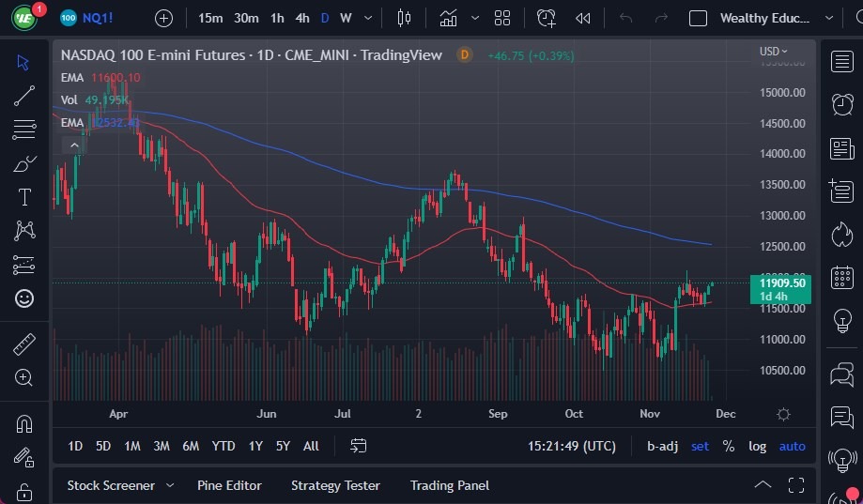Image resolution: width=863 pixels, height=504 pixels.
Task: Open the economic calendar panel
Action: [x=842, y=278]
